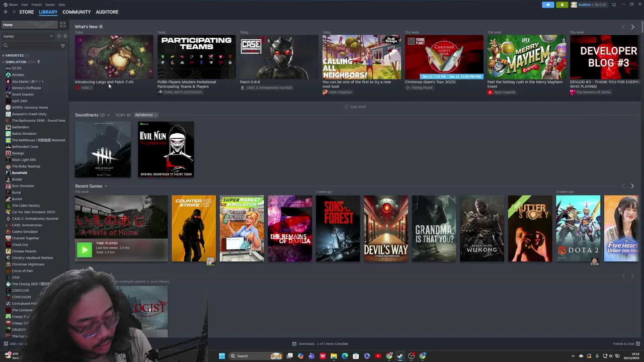Open Windows Start menu

click(222, 356)
